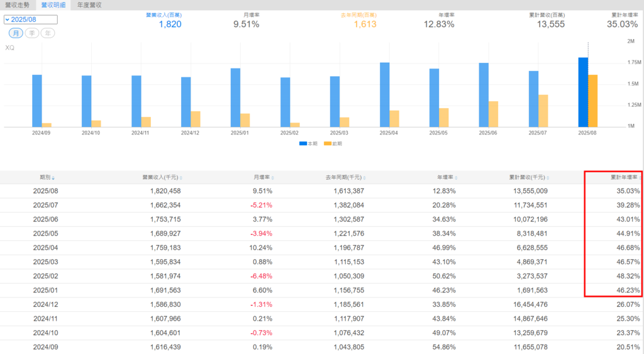Select cell 16,454,476
644x354 pixels.
tap(530, 305)
